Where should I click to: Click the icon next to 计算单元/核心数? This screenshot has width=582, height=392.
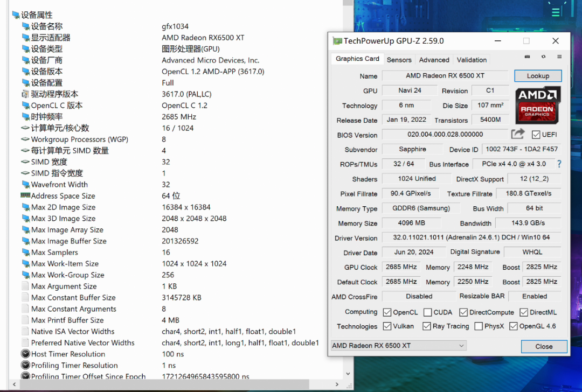coord(25,128)
